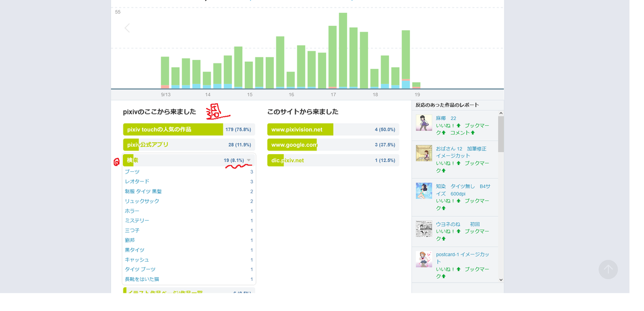Click コメント indicator under 麻椰 22

pos(462,133)
